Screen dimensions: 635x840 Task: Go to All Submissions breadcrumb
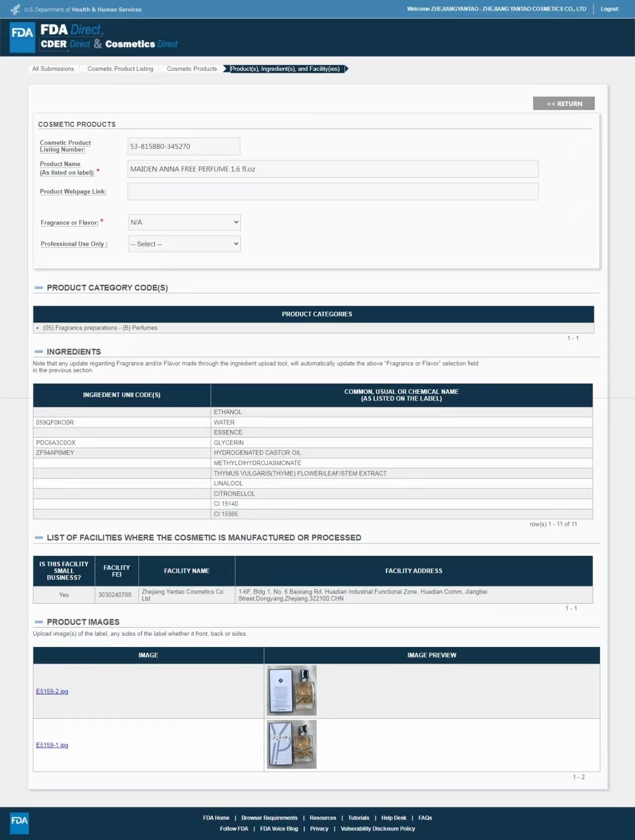pos(53,69)
